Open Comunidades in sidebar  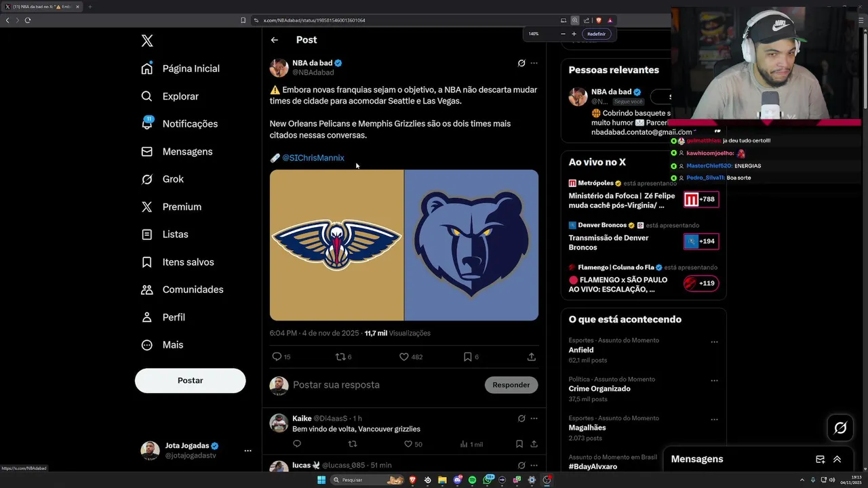[182, 289]
